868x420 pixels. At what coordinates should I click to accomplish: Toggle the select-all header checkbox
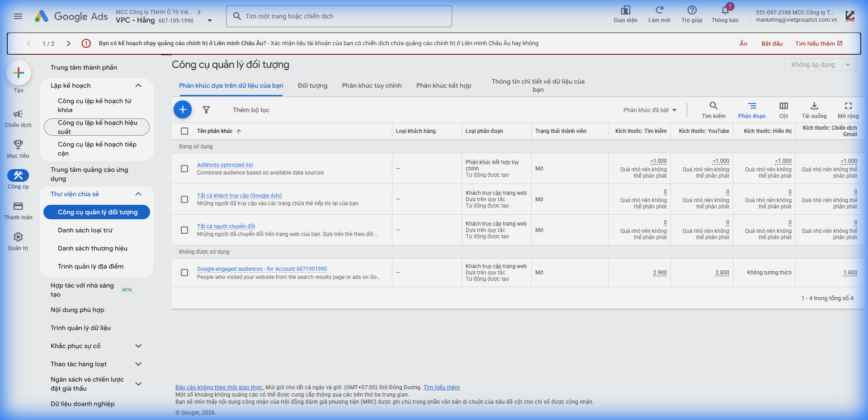coord(184,131)
